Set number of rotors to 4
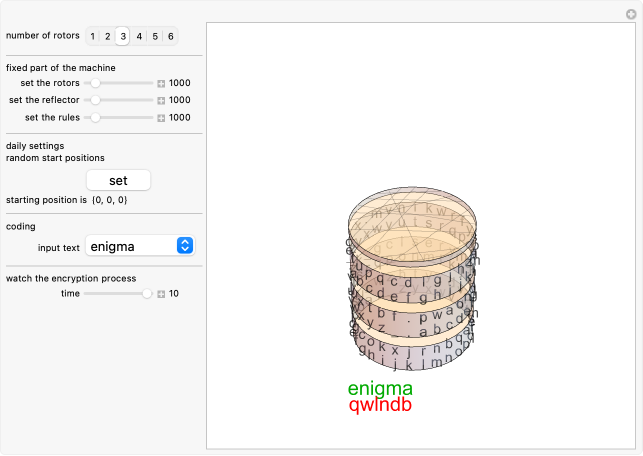This screenshot has height=456, width=643. point(139,36)
